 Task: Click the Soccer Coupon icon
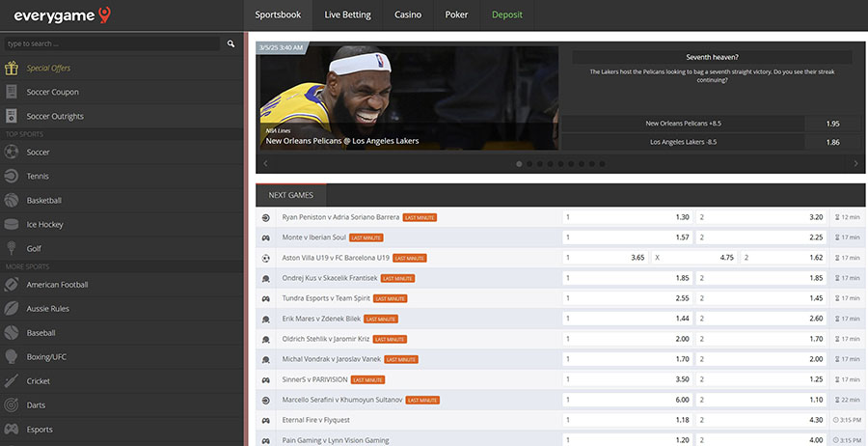pyautogui.click(x=11, y=92)
